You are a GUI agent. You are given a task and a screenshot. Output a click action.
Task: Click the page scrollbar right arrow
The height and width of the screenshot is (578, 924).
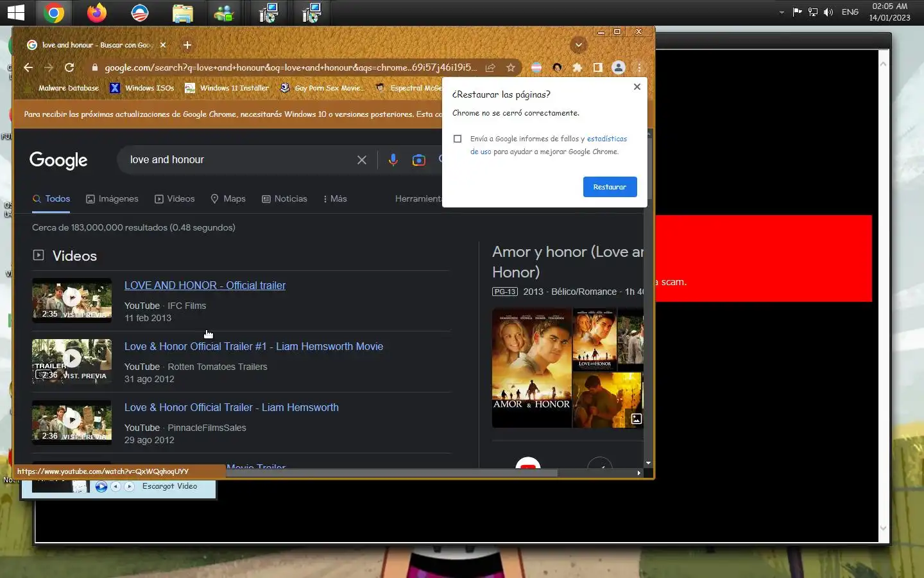638,473
